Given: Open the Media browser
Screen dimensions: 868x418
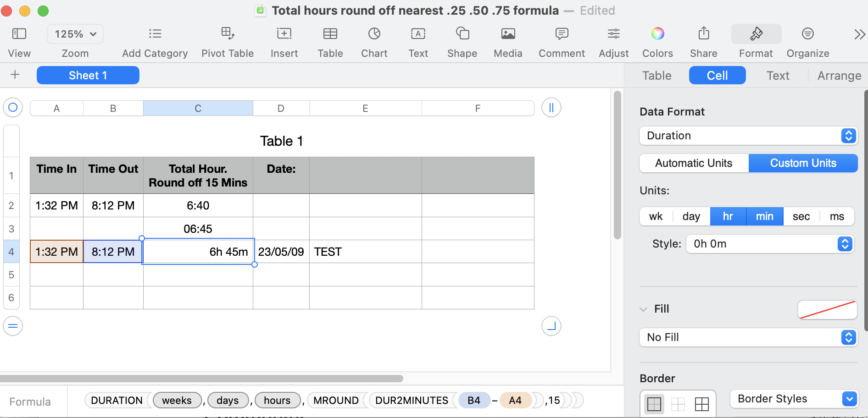Looking at the screenshot, I should click(x=507, y=41).
